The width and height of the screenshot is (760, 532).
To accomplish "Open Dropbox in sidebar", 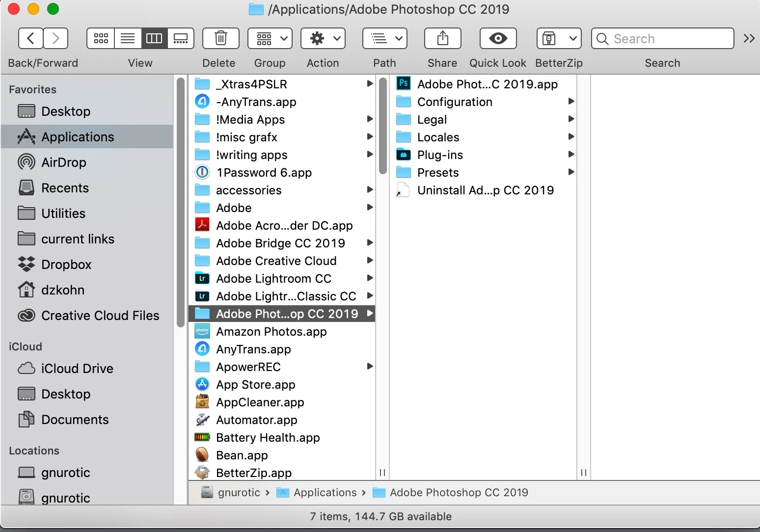I will [87, 265].
